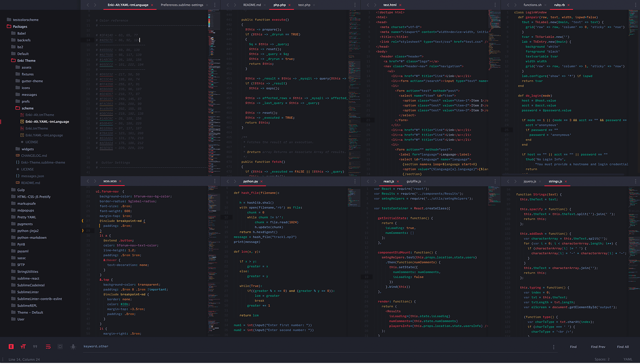Close the python.py tab
Viewport: 640px width, 364px height.
click(x=261, y=181)
